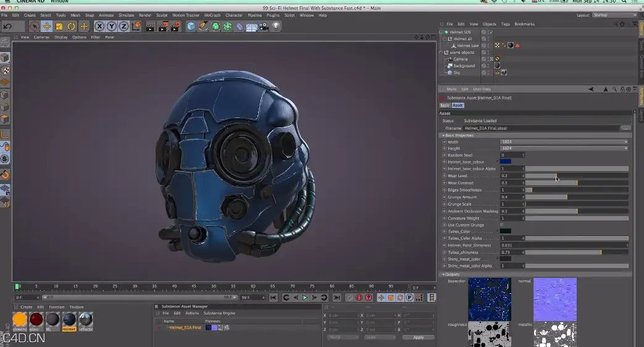The height and width of the screenshot is (347, 644).
Task: Click Go to Start playback button
Action: (273, 298)
